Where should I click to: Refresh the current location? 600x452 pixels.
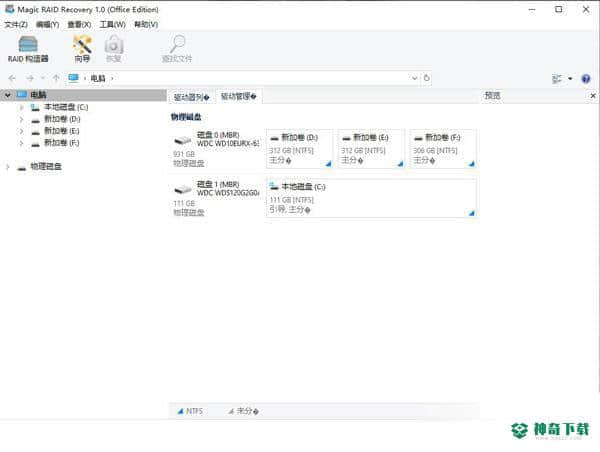pos(426,78)
